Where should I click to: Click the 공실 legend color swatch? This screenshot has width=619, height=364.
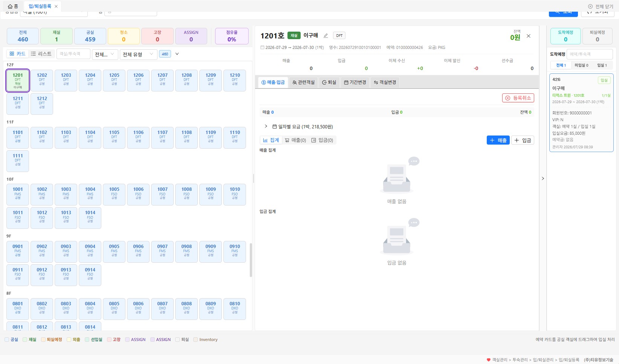7,340
